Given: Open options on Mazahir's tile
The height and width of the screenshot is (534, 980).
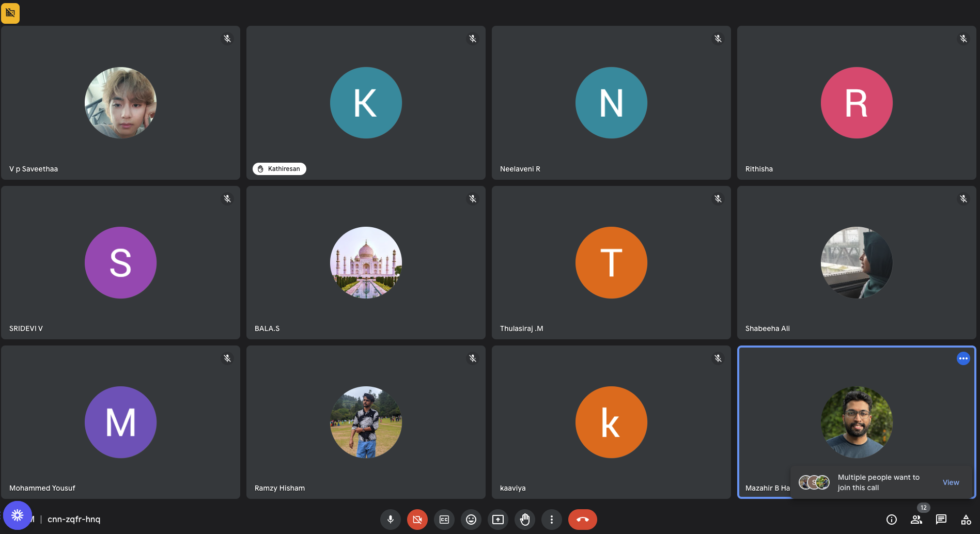Looking at the screenshot, I should point(963,358).
